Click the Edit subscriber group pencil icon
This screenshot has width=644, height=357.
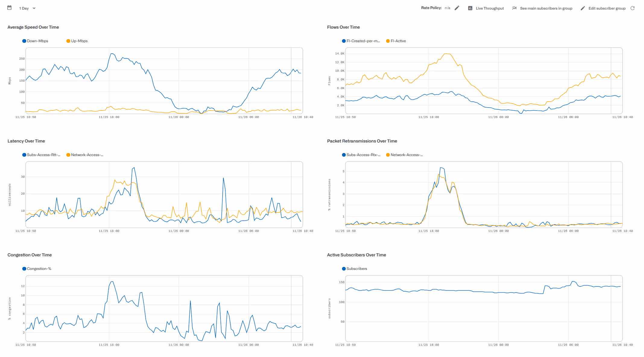[x=583, y=8]
